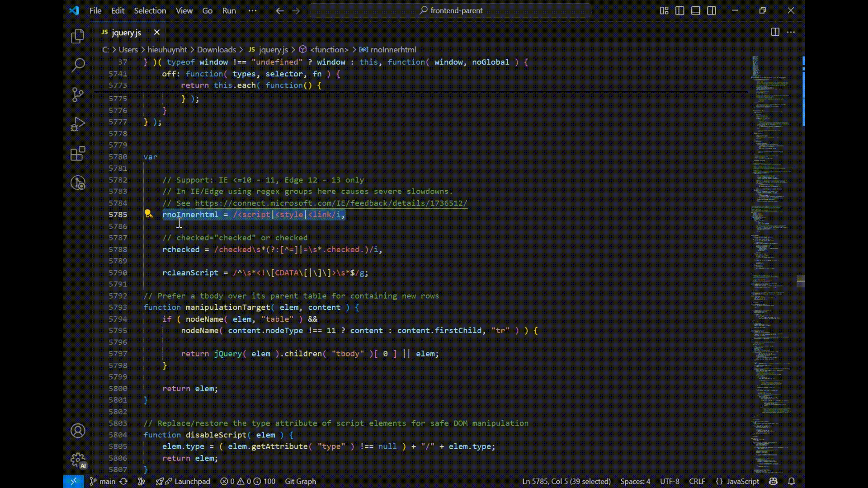Open the Extensions view
Viewport: 868px width, 488px height.
pos(78,154)
